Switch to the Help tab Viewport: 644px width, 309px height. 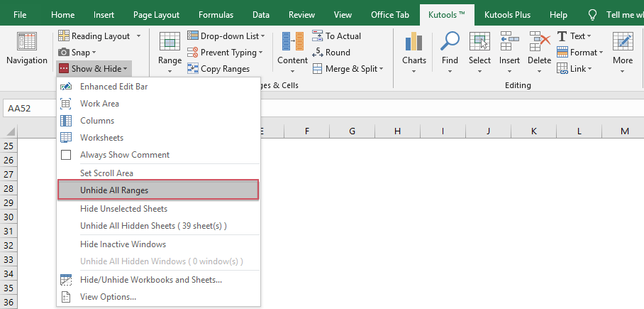(x=558, y=15)
